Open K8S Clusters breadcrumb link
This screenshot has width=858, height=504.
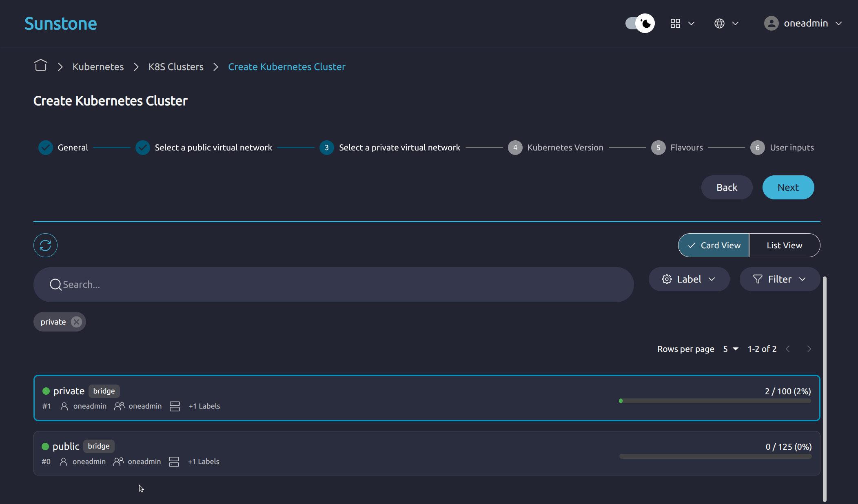[176, 66]
